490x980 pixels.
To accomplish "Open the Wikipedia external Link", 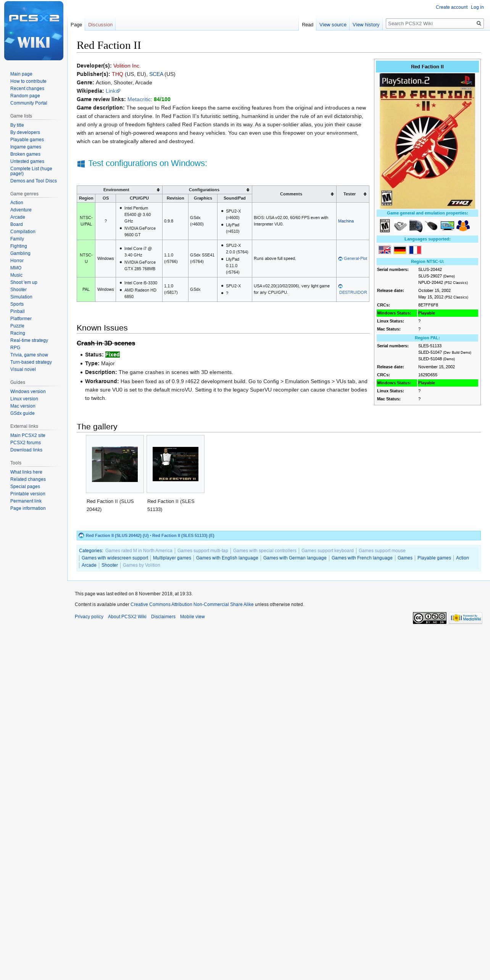I will (113, 91).
